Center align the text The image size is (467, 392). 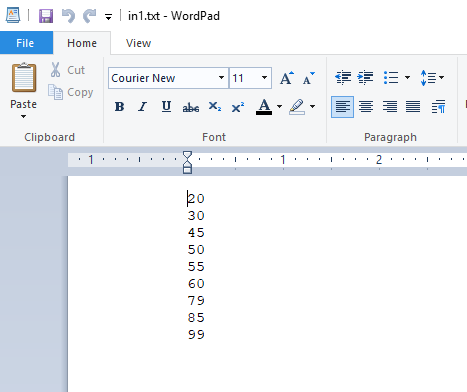(366, 107)
